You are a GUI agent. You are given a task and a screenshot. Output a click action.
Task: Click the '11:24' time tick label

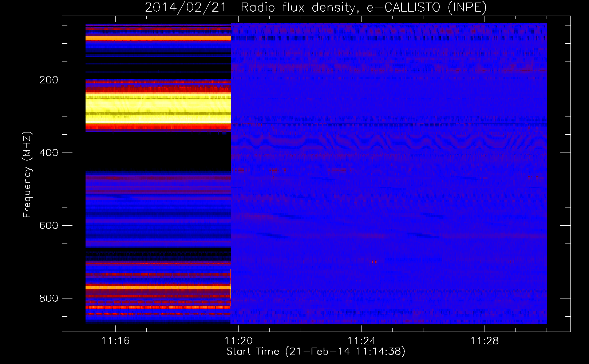(x=361, y=341)
